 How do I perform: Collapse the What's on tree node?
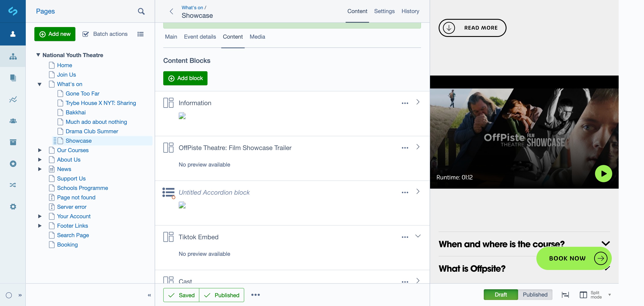click(40, 84)
